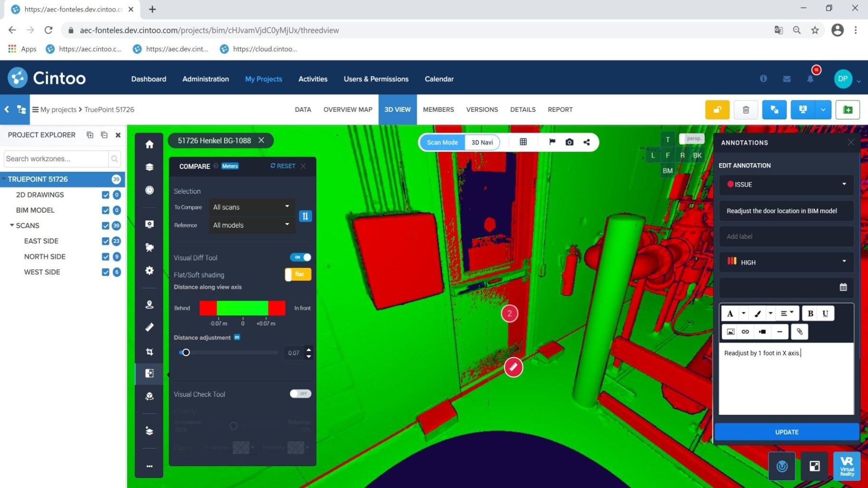
Task: Insert an image into the annotation description
Action: point(730,332)
